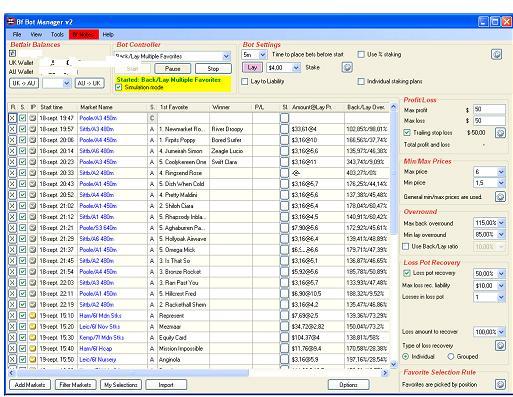Open View menu

pos(36,34)
